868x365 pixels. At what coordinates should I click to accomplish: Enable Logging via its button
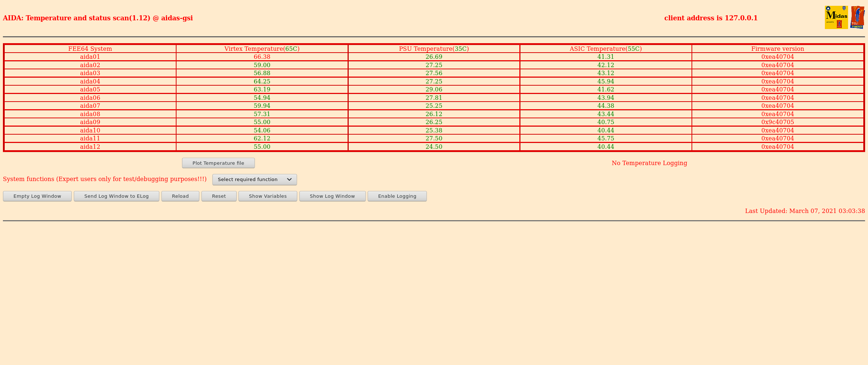click(397, 196)
